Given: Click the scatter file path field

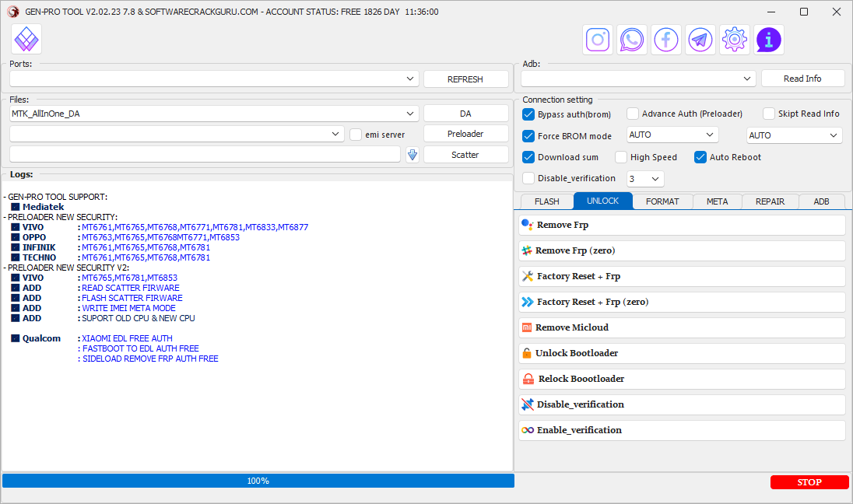Looking at the screenshot, I should click(205, 155).
